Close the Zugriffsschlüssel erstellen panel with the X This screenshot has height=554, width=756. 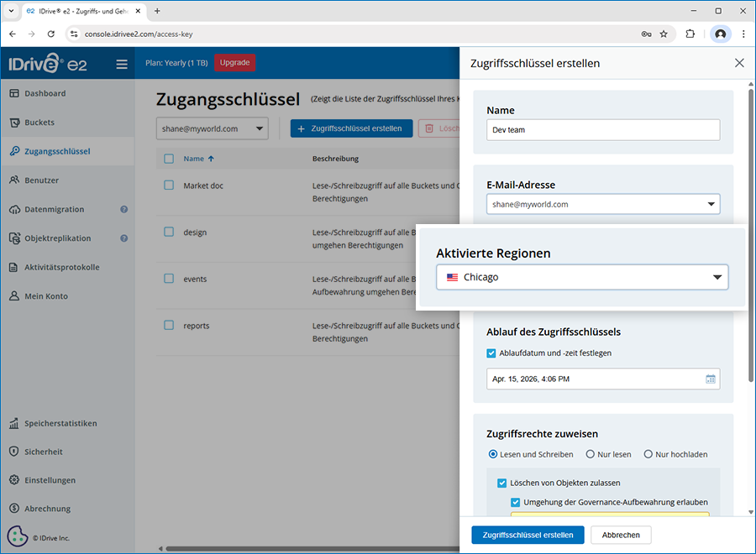pyautogui.click(x=739, y=63)
